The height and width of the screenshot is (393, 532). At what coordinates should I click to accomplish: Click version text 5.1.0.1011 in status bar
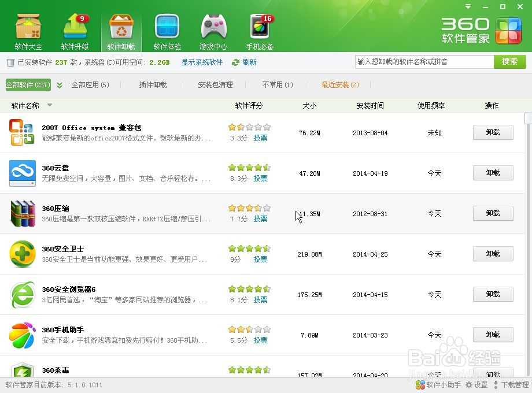coord(85,385)
